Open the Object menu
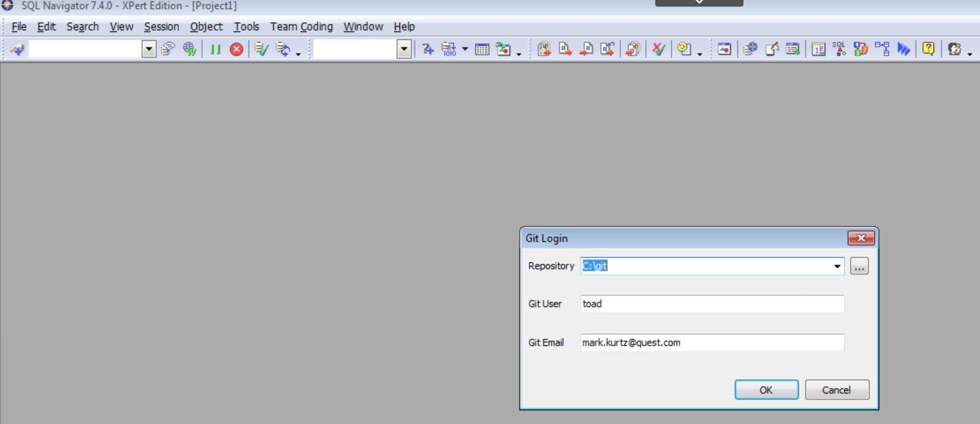Image resolution: width=980 pixels, height=424 pixels. [206, 27]
